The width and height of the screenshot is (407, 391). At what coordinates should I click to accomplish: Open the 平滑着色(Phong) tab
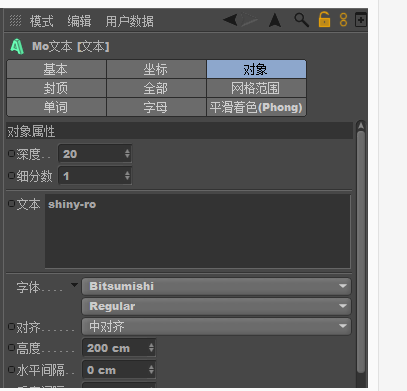tap(256, 107)
